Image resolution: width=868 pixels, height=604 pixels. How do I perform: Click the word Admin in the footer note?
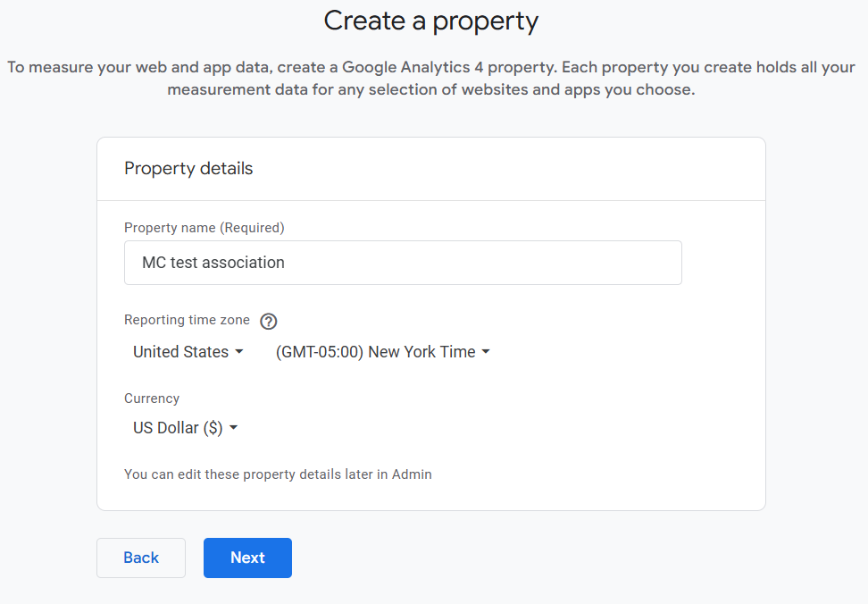tap(412, 474)
